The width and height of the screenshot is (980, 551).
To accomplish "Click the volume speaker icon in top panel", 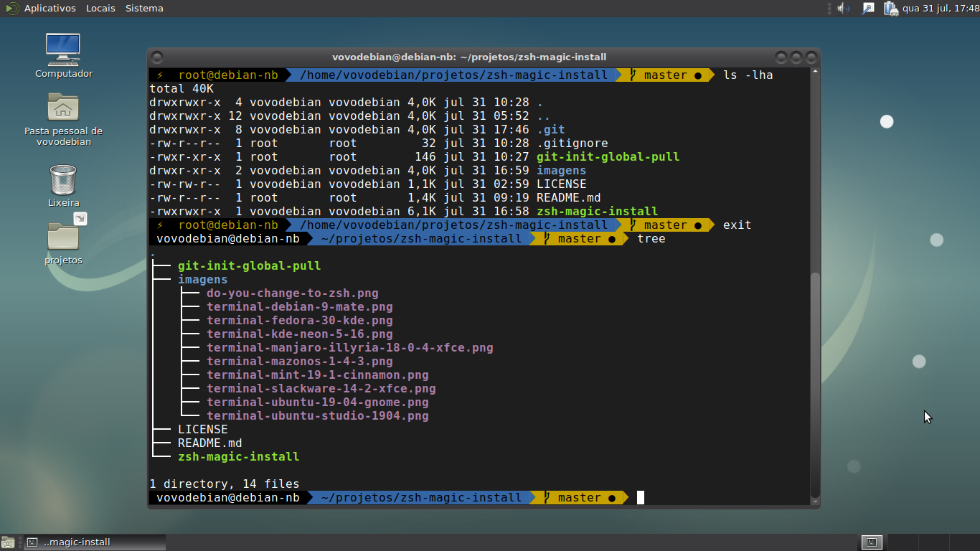I will click(844, 9).
